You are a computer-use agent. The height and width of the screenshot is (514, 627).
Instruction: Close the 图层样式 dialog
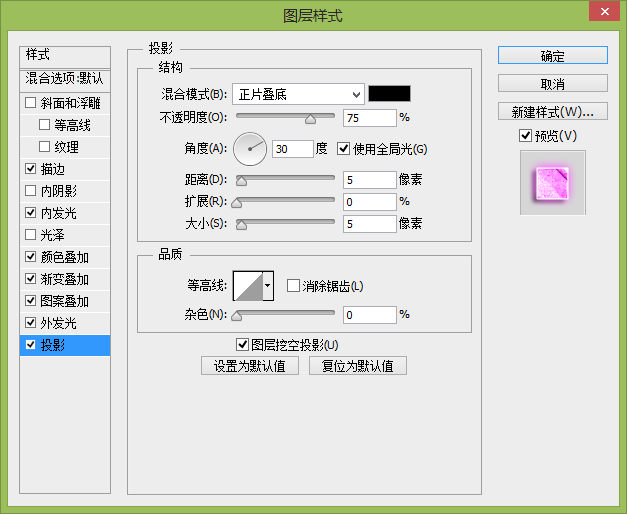tap(604, 11)
